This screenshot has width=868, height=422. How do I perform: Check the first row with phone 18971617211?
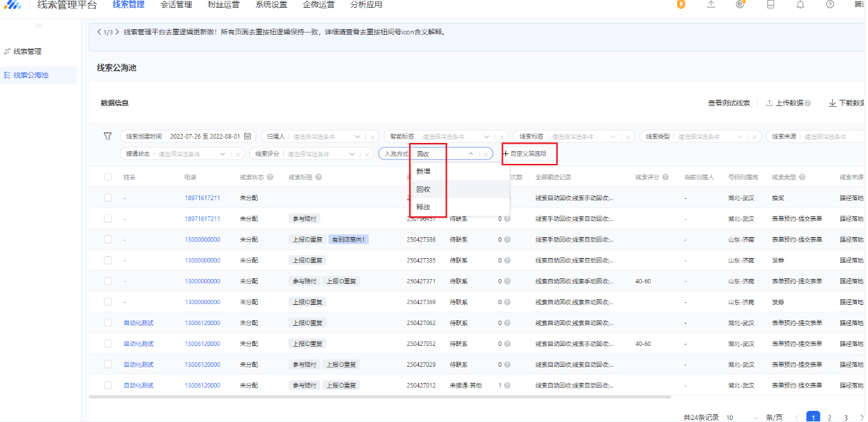coord(108,198)
